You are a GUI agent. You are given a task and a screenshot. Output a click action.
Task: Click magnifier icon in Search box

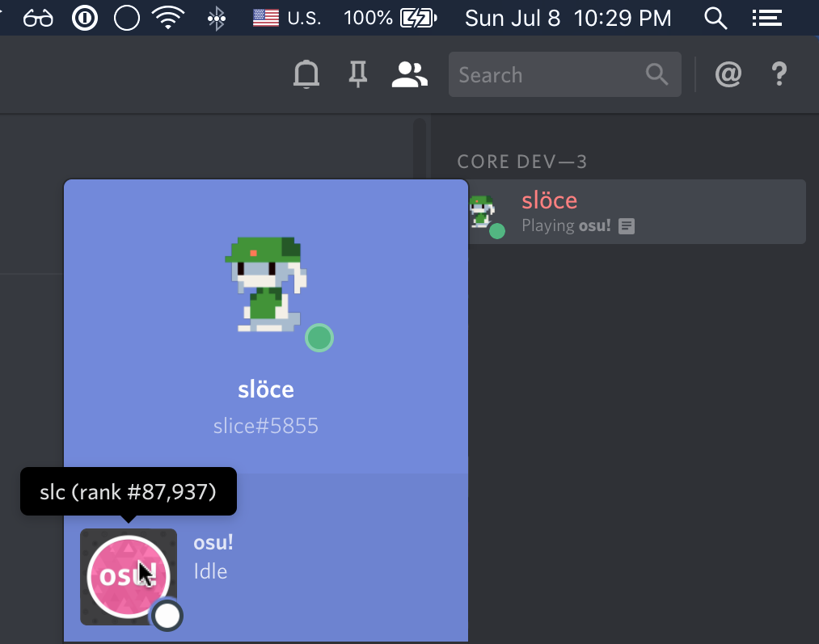656,74
